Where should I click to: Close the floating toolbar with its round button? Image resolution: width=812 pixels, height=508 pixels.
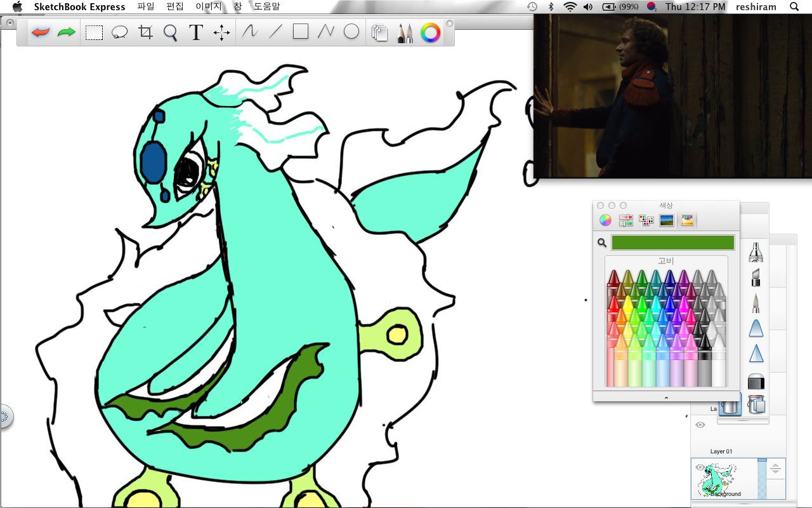[x=450, y=24]
